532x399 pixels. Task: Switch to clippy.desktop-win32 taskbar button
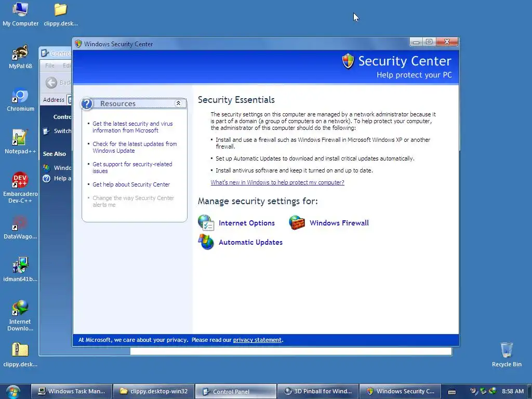pyautogui.click(x=154, y=391)
